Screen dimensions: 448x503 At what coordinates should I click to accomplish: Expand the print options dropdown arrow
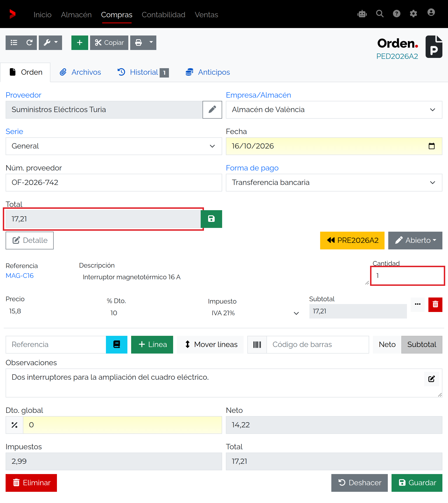pos(151,43)
